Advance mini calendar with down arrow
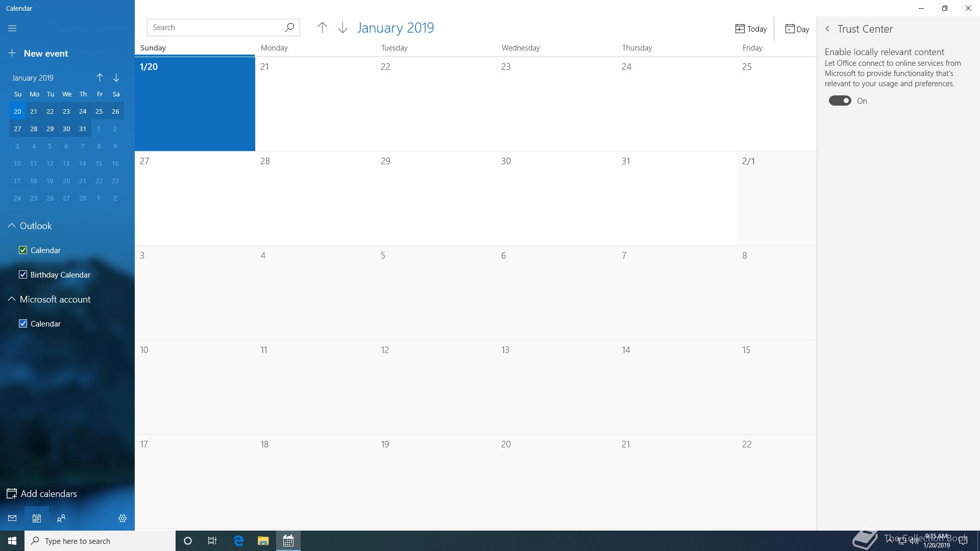 point(116,78)
